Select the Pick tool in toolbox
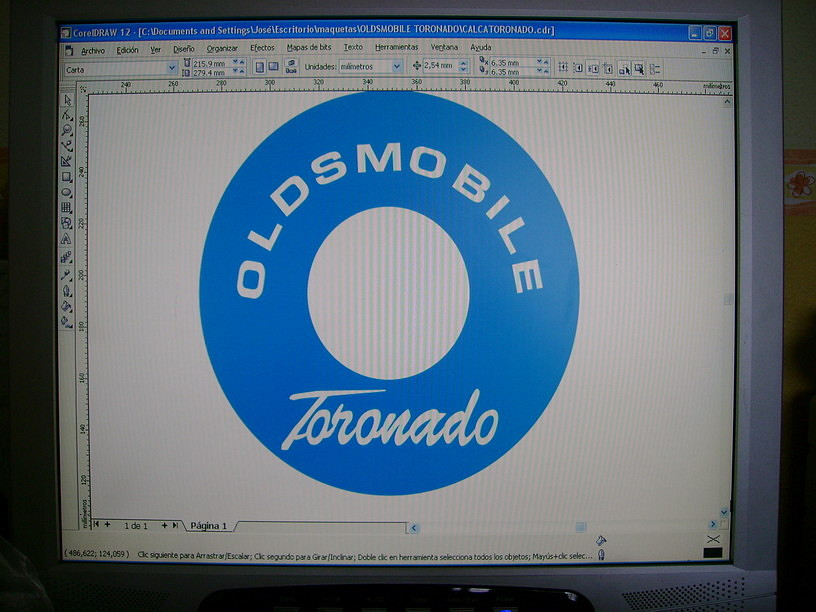The image size is (816, 612). (x=67, y=100)
